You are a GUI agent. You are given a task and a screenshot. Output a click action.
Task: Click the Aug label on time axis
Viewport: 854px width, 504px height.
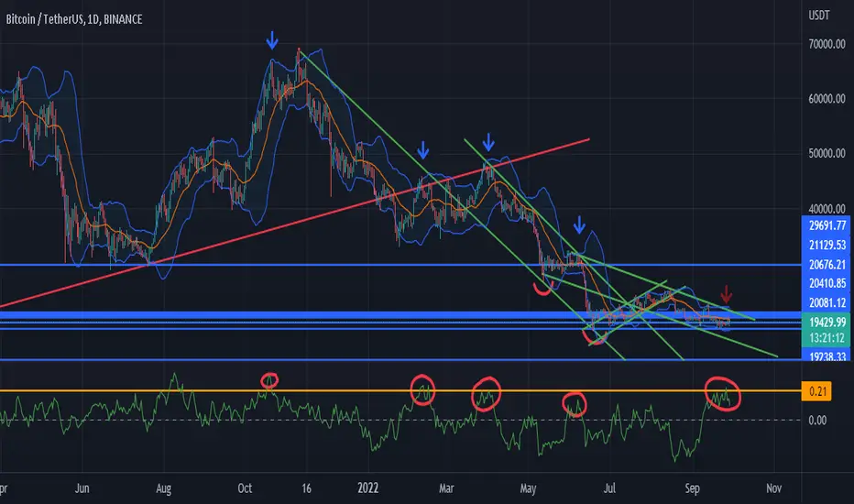pyautogui.click(x=163, y=488)
